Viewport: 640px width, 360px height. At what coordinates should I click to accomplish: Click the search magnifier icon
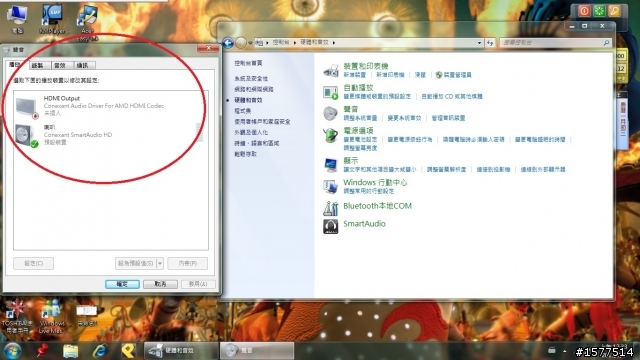coord(607,42)
